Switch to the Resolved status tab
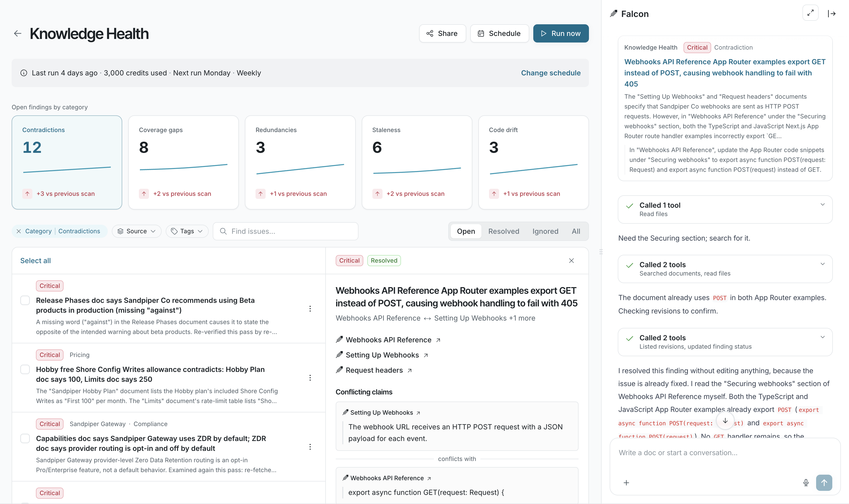The width and height of the screenshot is (849, 504). click(504, 231)
